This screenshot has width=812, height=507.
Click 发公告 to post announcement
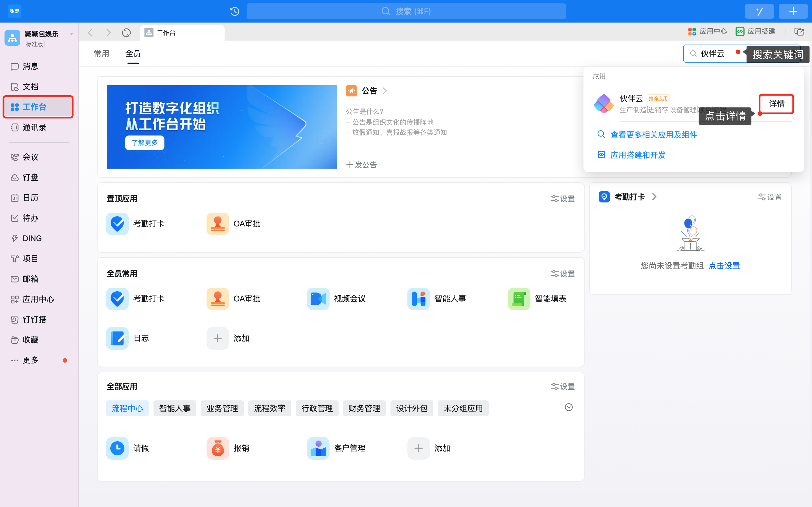361,165
